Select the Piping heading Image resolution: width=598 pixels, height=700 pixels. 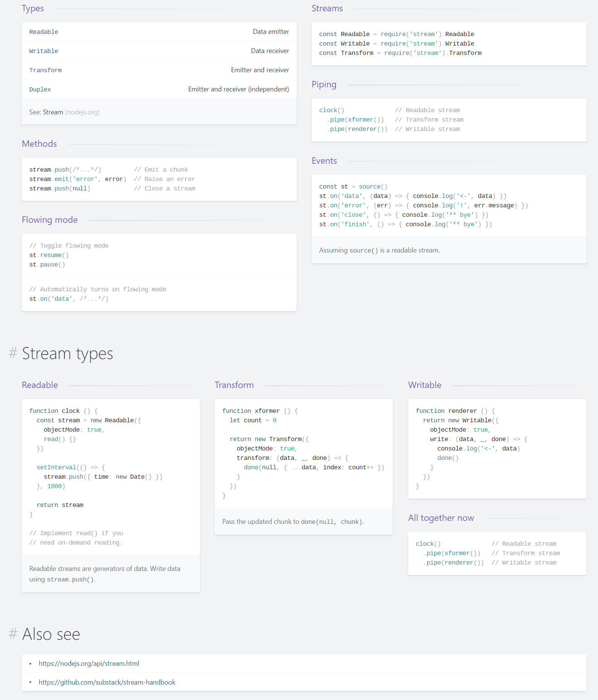tap(324, 85)
